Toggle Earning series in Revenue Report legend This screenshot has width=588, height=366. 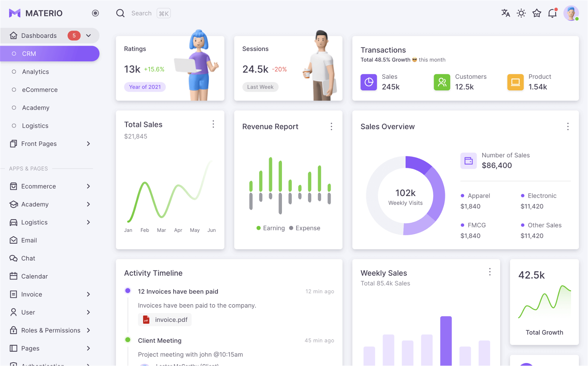[270, 228]
